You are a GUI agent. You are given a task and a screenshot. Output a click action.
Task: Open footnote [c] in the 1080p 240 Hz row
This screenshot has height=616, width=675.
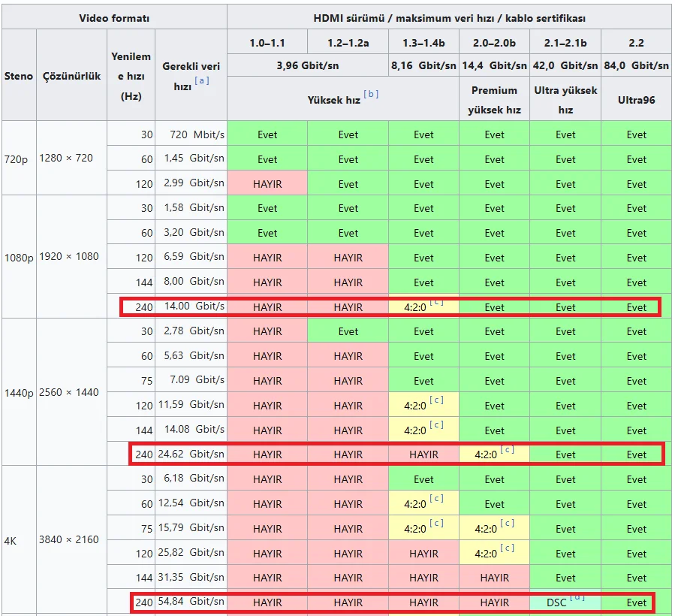pyautogui.click(x=436, y=302)
